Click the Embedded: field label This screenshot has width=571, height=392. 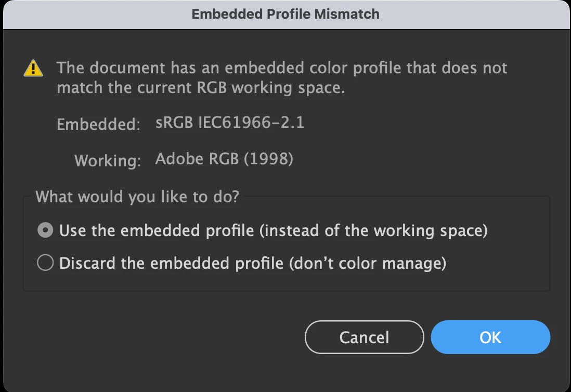98,124
